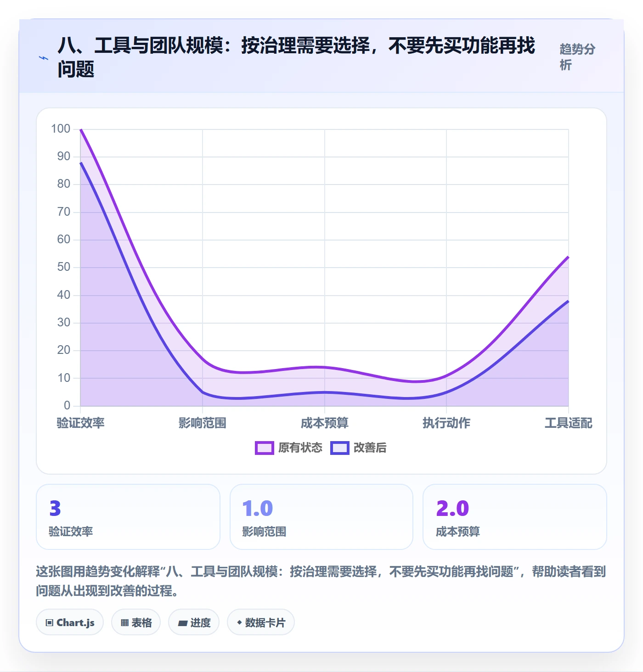
Task: Toggle the 改善后 legend swatch
Action: [x=340, y=448]
